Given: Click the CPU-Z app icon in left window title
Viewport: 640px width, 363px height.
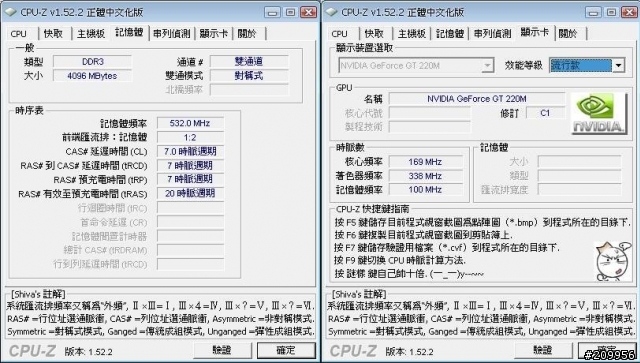Looking at the screenshot, I should [11, 12].
